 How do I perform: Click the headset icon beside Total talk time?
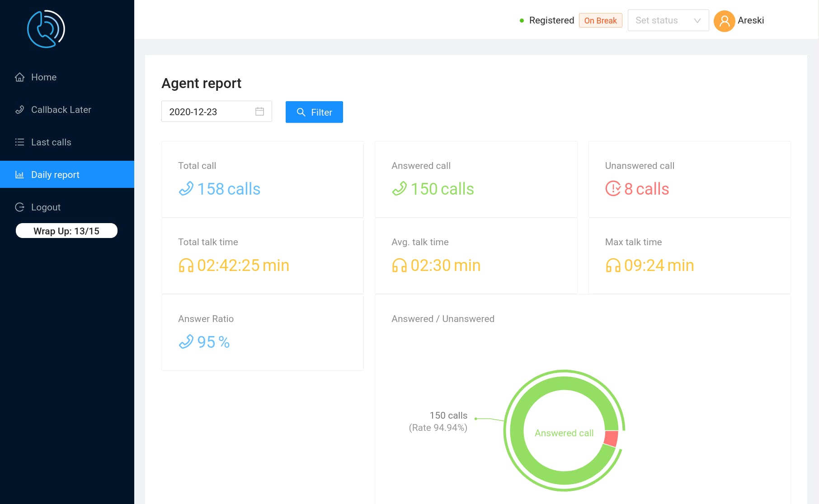[x=186, y=265]
